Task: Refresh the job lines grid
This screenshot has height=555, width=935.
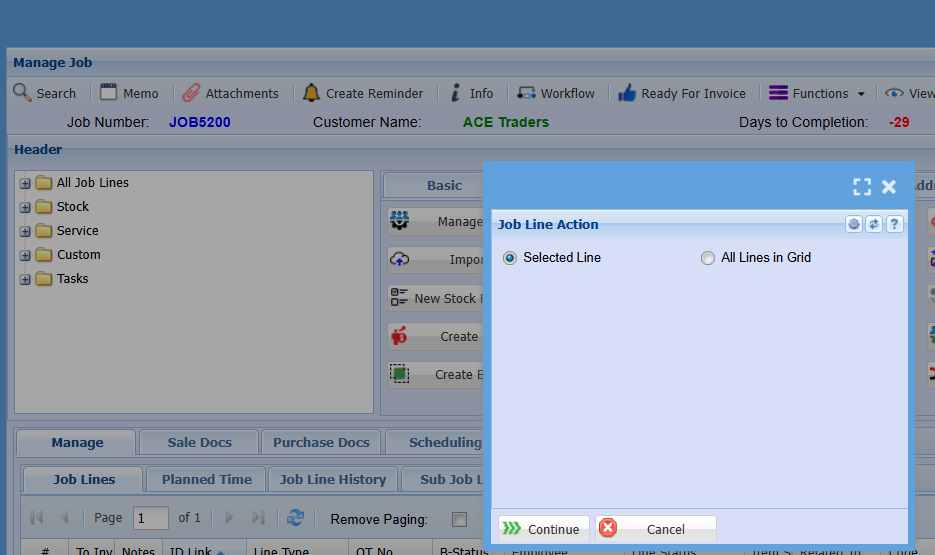Action: click(x=295, y=517)
